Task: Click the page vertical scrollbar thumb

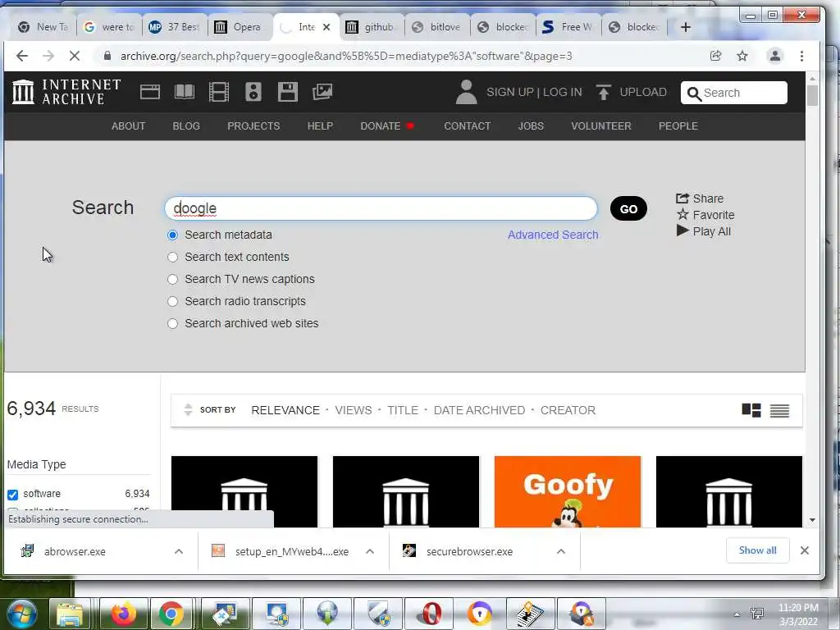Action: [x=812, y=95]
